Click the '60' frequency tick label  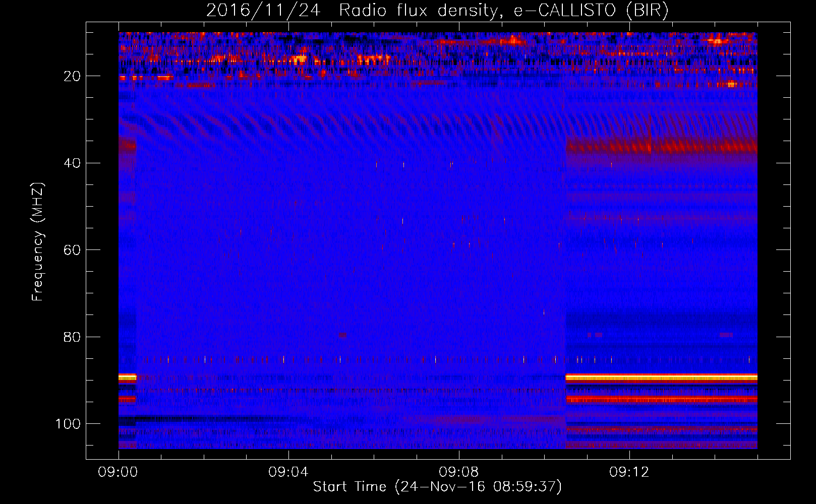coord(73,250)
